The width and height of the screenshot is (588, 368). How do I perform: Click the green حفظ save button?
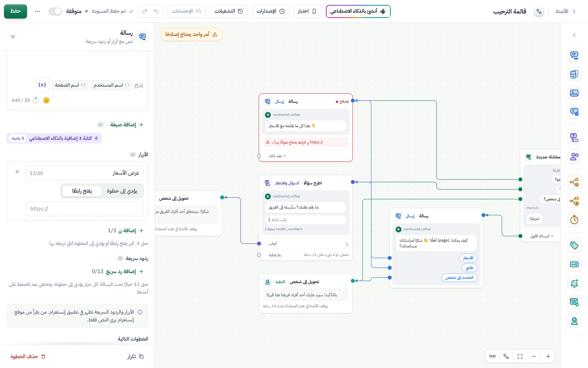coord(16,11)
